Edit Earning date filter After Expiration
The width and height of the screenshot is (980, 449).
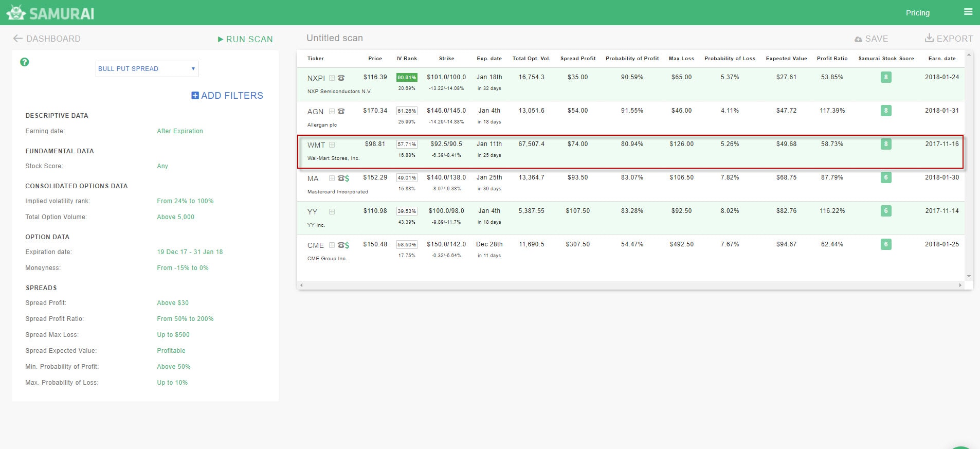pos(180,131)
